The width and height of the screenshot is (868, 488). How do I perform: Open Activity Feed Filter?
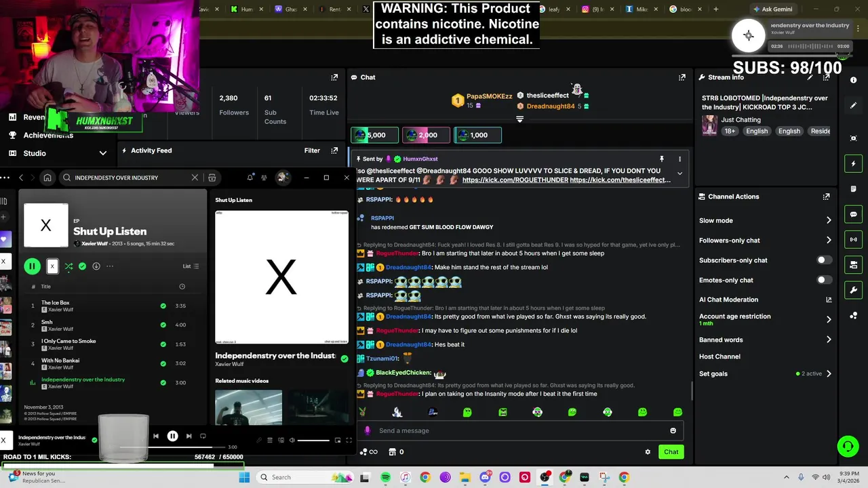pyautogui.click(x=312, y=150)
